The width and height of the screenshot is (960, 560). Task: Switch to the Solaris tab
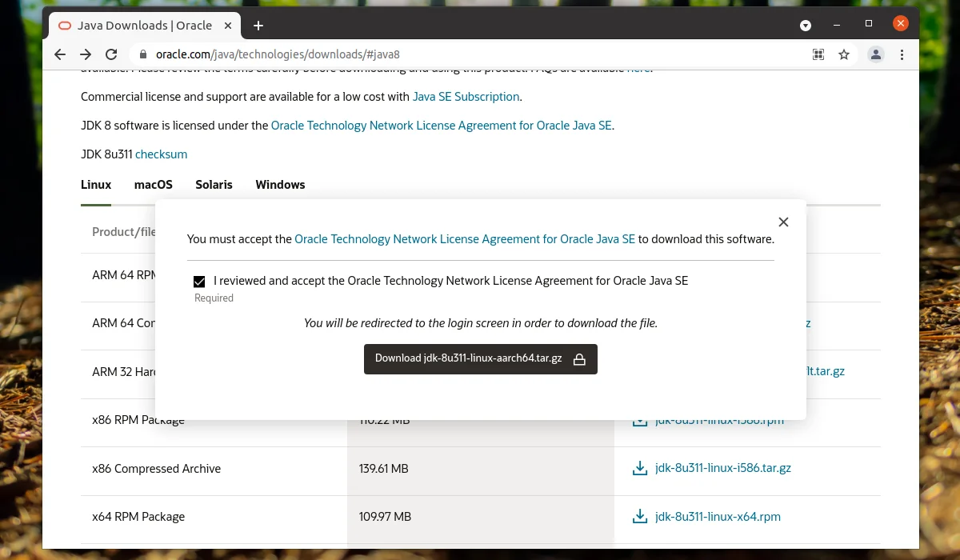coord(214,185)
